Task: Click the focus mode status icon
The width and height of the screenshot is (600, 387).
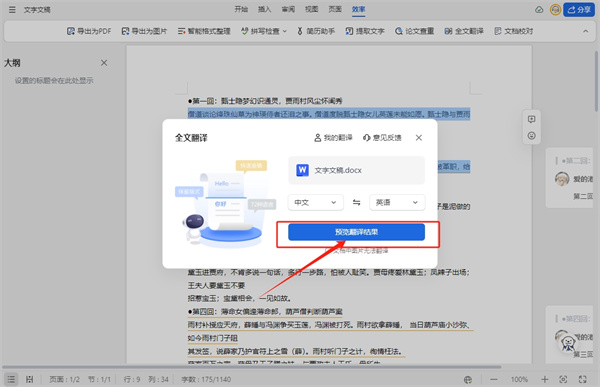Action: 563,379
